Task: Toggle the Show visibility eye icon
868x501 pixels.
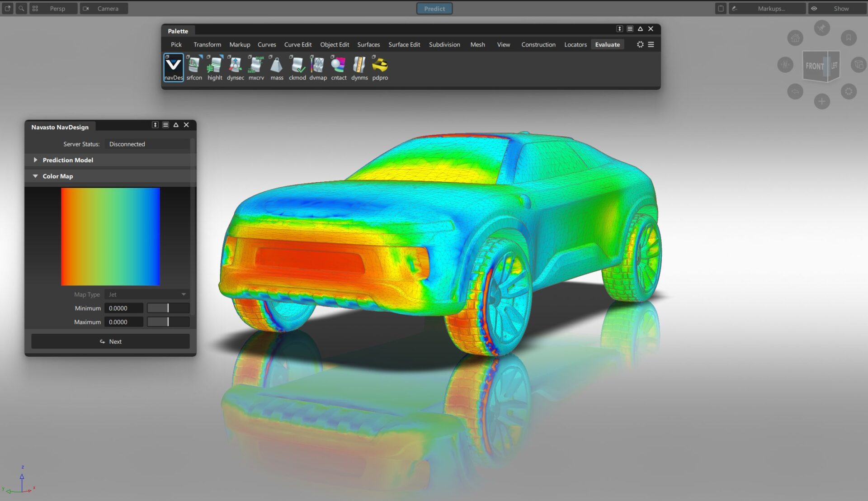Action: [x=813, y=8]
